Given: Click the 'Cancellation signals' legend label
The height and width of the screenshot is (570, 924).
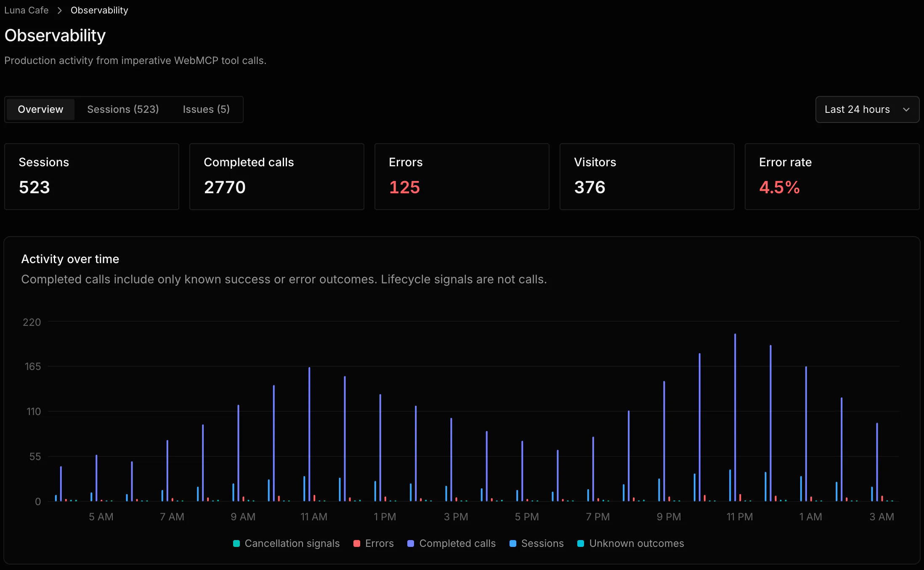Looking at the screenshot, I should tap(292, 543).
